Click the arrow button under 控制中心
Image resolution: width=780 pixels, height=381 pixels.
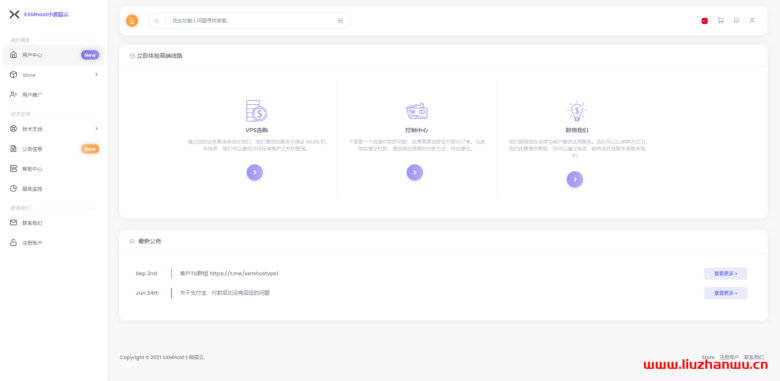[x=415, y=172]
